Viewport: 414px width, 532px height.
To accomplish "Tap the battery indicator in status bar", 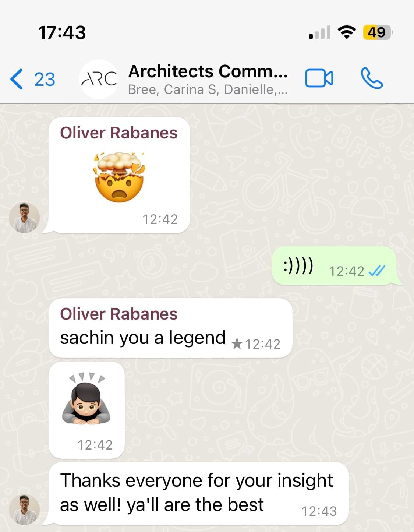I will pyautogui.click(x=378, y=32).
